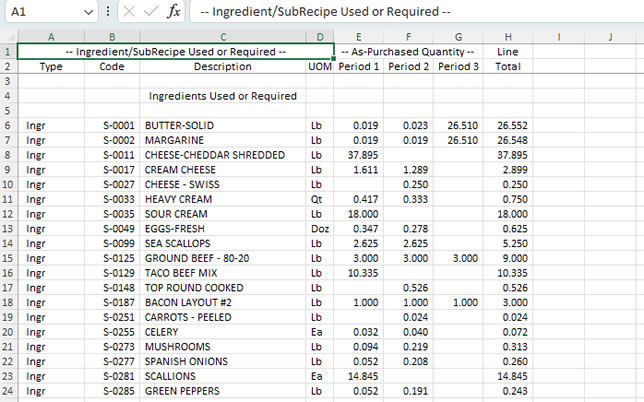
Task: Click the 'Period 2' heading cell
Action: pos(408,67)
